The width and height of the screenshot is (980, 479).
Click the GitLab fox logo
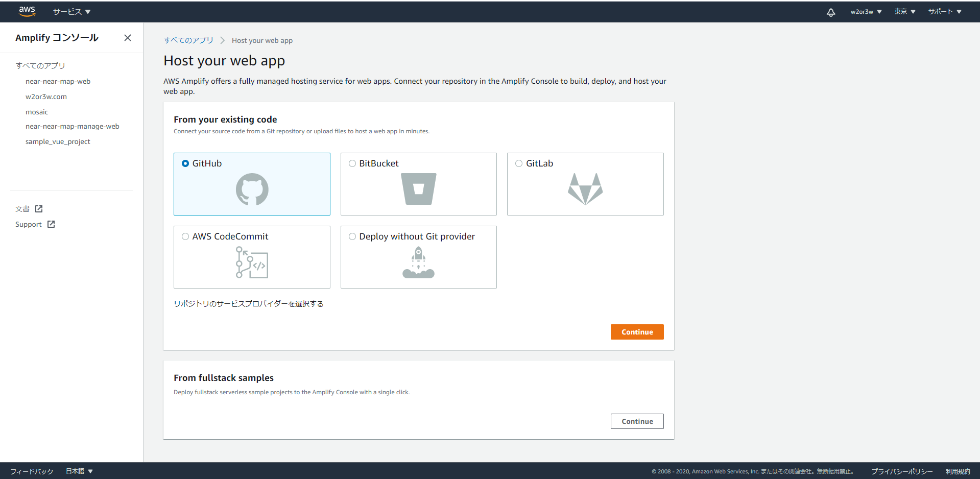click(585, 189)
